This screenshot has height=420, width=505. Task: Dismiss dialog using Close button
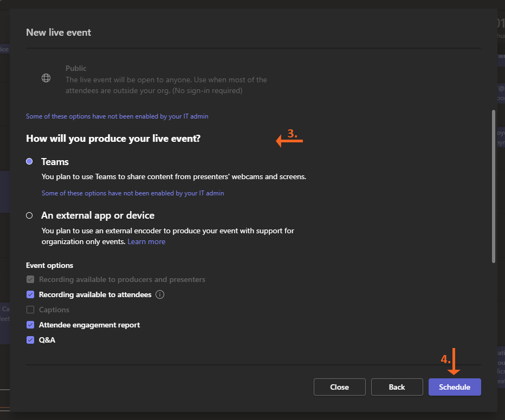(339, 387)
